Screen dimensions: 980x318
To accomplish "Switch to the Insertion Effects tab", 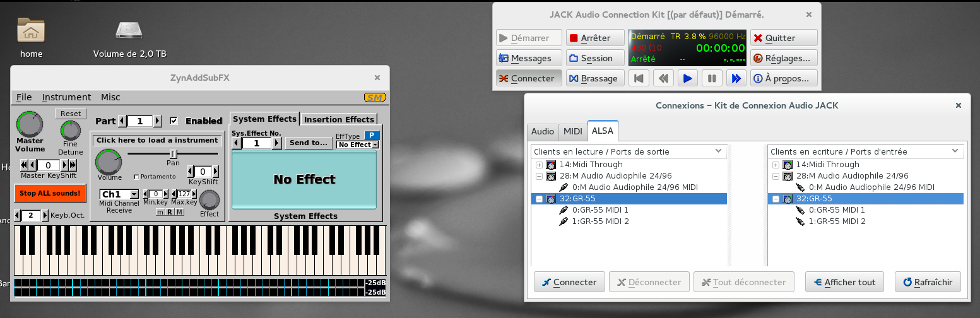I will point(339,119).
